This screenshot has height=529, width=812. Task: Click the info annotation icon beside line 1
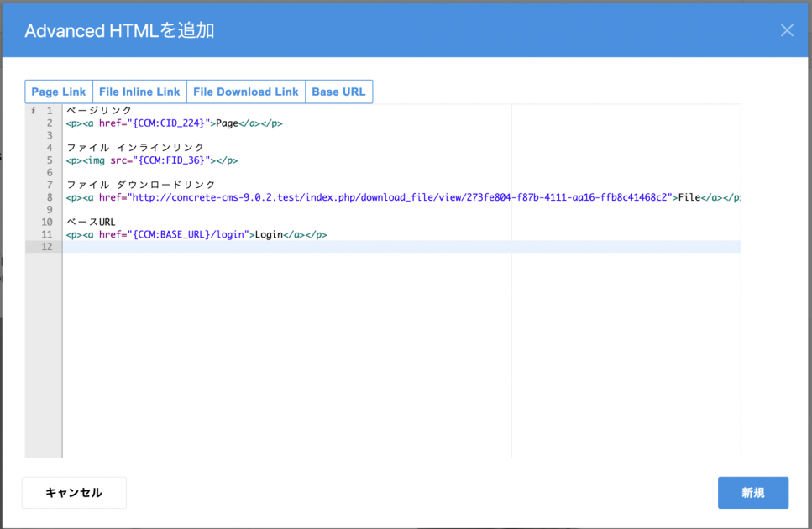tap(33, 111)
